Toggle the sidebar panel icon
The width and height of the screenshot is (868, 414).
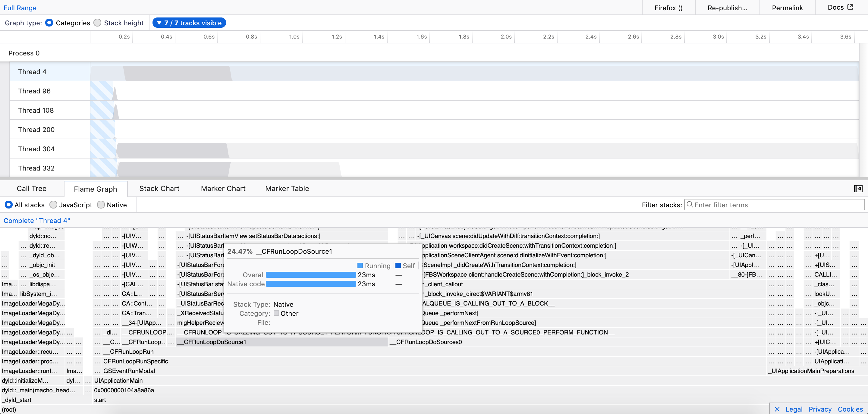click(858, 189)
